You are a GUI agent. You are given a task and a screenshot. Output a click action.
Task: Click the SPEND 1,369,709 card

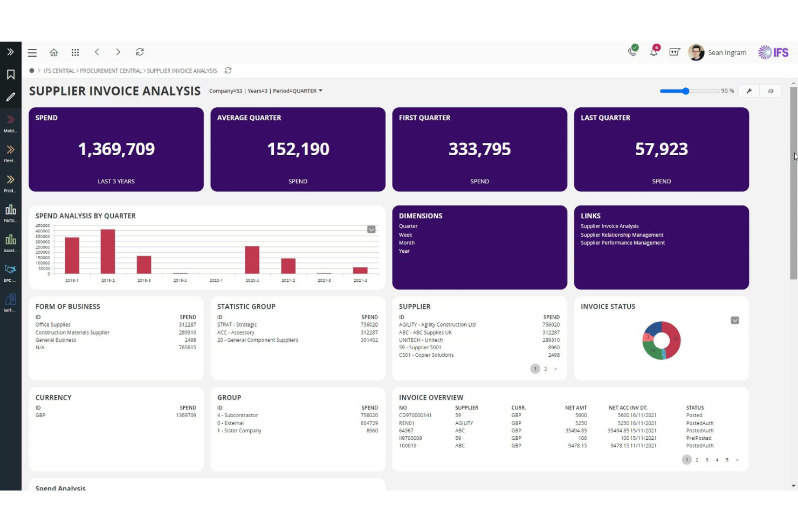coord(116,149)
